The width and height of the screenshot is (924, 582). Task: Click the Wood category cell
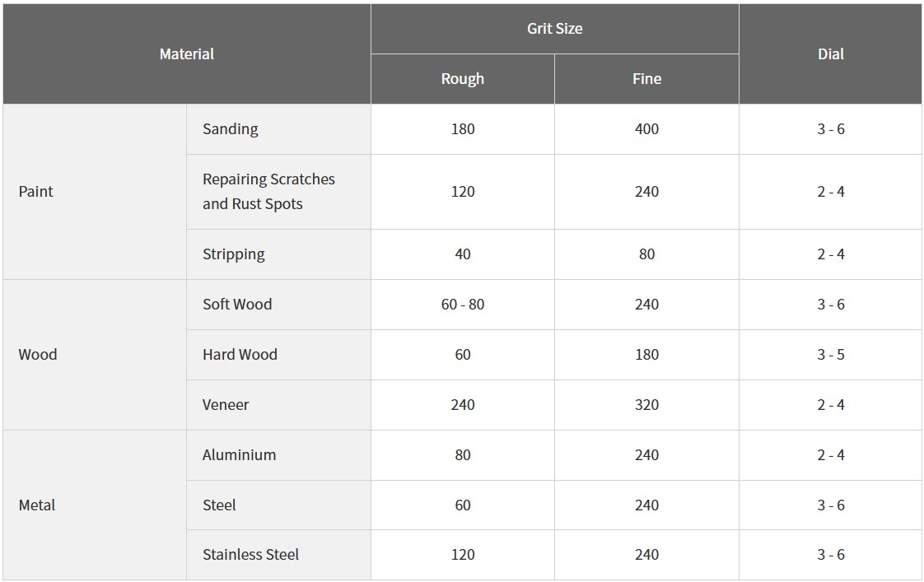[x=95, y=355]
